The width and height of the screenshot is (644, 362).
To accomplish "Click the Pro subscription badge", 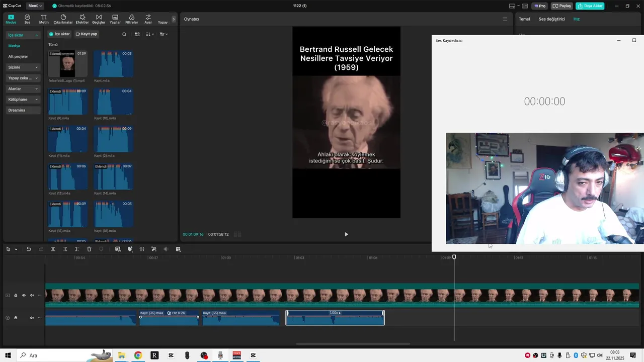I will [540, 6].
